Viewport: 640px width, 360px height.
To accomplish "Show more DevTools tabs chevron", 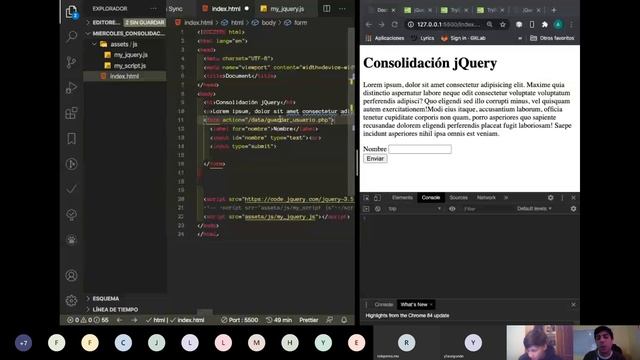I will 506,198.
